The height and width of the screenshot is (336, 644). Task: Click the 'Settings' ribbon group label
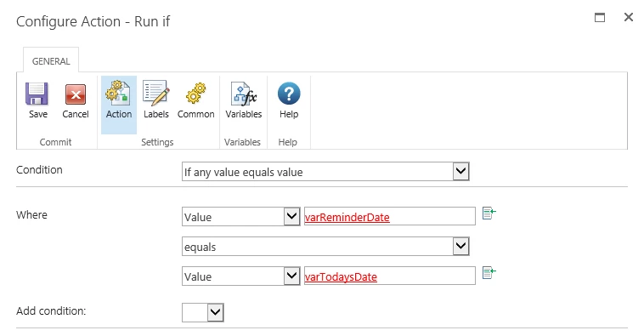click(157, 142)
